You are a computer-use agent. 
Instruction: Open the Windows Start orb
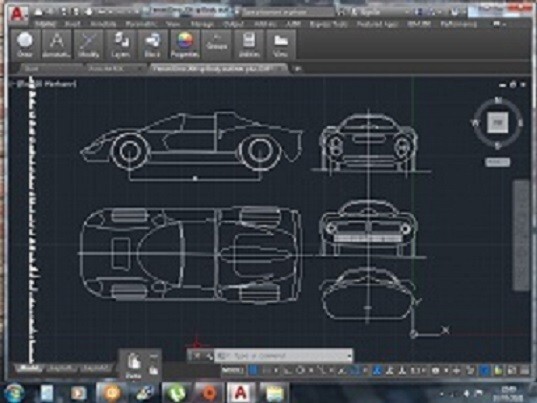point(14,392)
